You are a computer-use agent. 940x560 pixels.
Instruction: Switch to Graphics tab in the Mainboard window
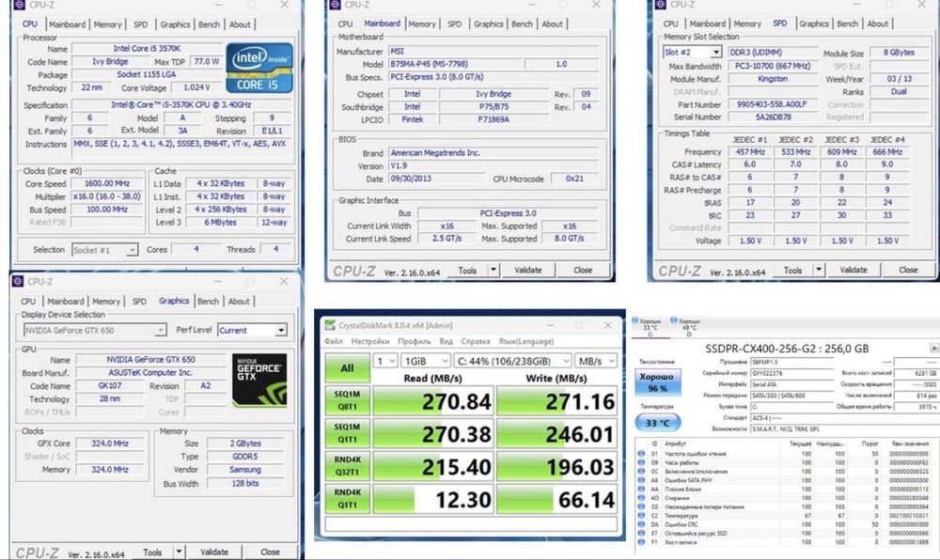pos(488,23)
